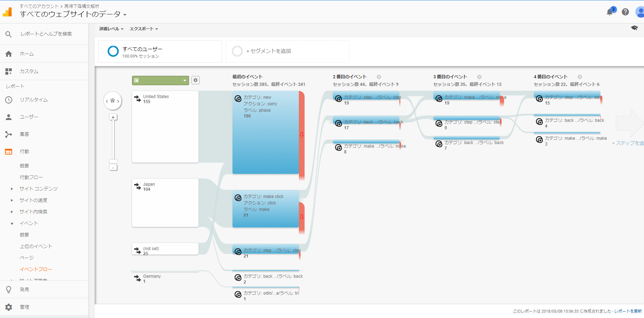The image size is (644, 318).
Task: Expand サイトの速度 in sidebar
Action: tap(12, 200)
